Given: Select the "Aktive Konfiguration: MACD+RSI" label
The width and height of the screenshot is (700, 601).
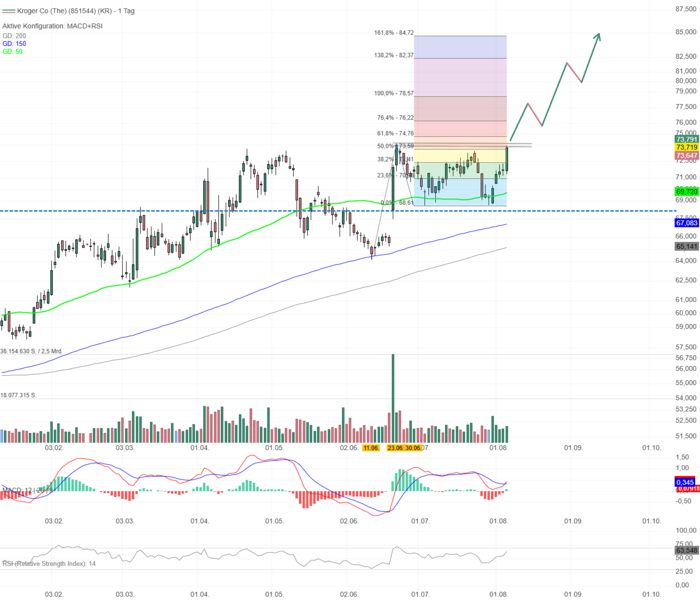Looking at the screenshot, I should 52,26.
